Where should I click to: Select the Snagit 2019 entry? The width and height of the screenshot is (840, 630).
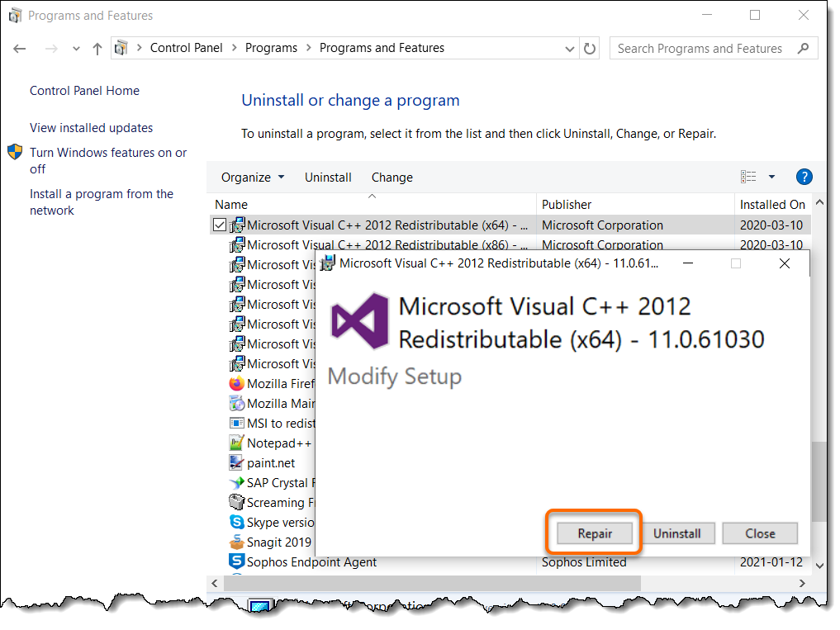pyautogui.click(x=279, y=542)
